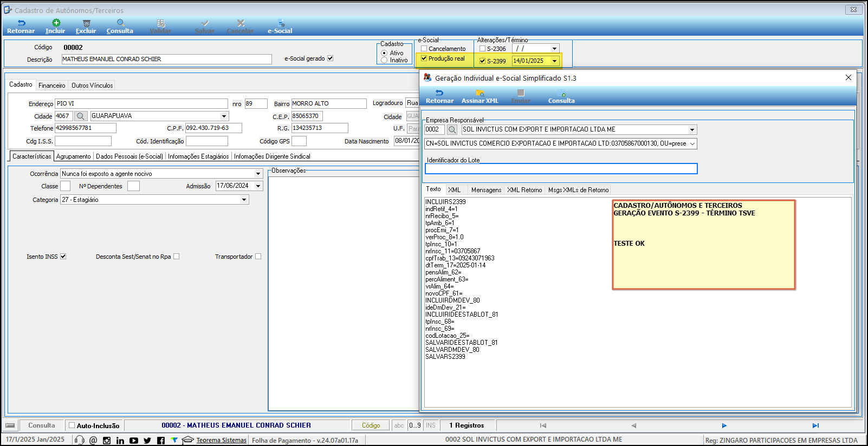Click Assinar XML in the dialog toolbar
Screen dimensions: 868x446
(x=480, y=96)
